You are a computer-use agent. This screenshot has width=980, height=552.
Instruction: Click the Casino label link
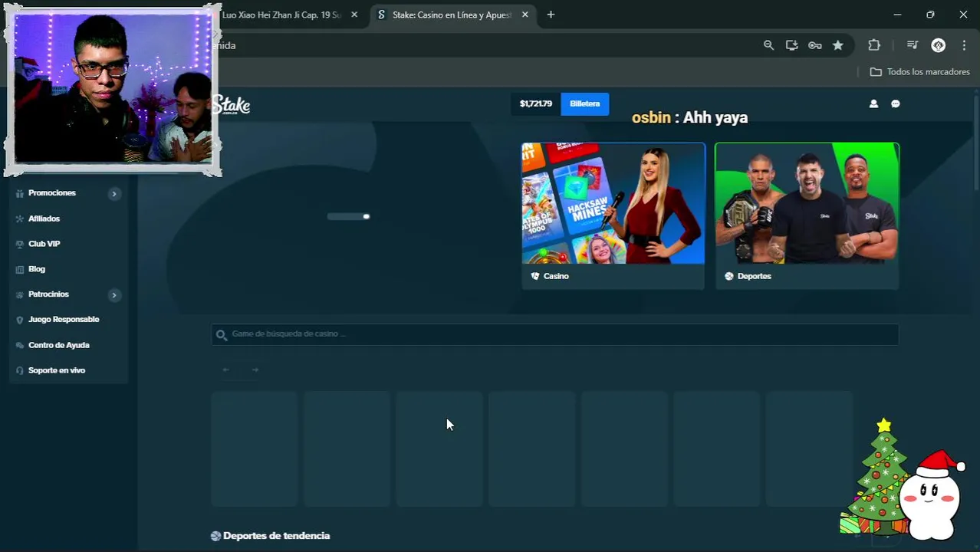coord(556,276)
